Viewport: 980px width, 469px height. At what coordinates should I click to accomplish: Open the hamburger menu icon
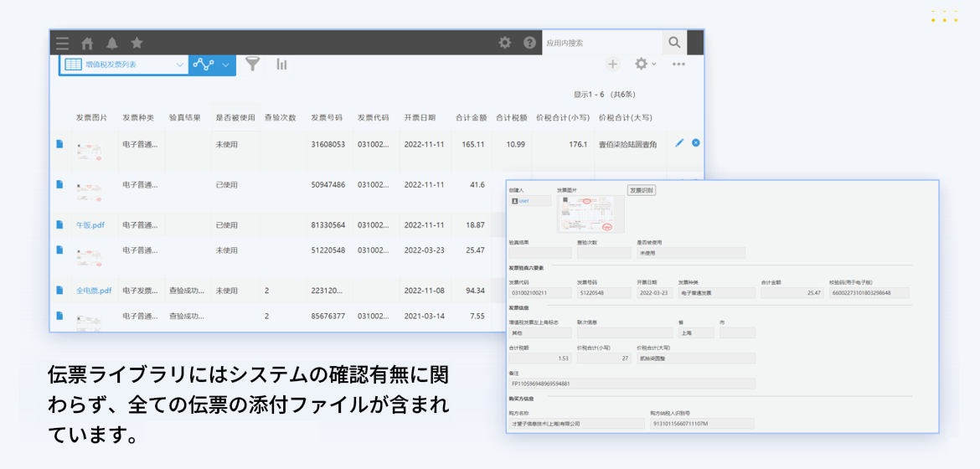(62, 44)
